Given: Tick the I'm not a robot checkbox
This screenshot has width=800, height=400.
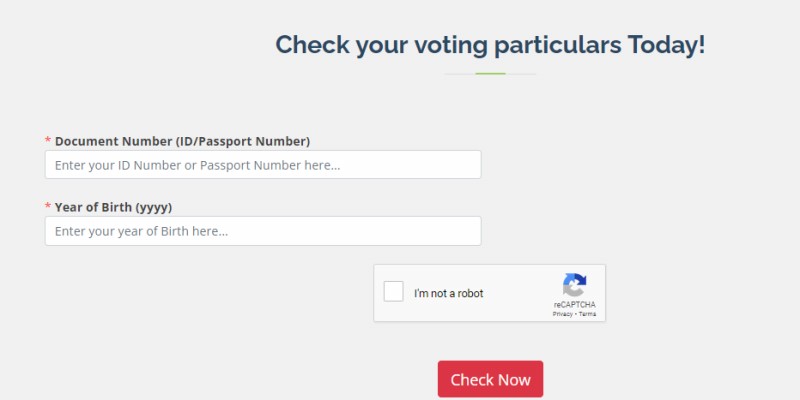Looking at the screenshot, I should click(x=393, y=291).
